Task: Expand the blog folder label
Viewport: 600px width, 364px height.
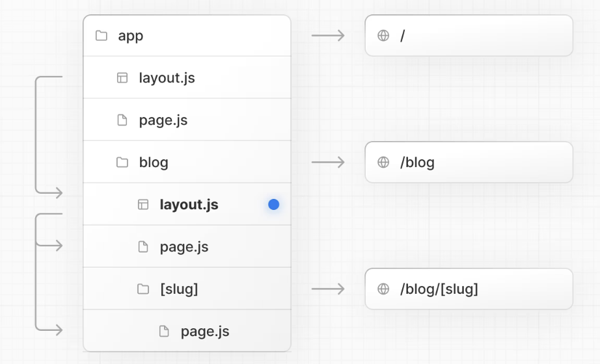Action: pyautogui.click(x=154, y=162)
